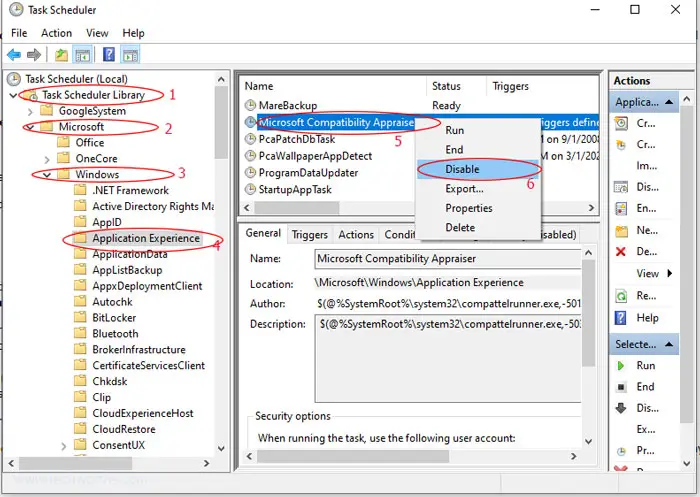The width and height of the screenshot is (700, 497).
Task: Choose Delete in the context menu
Action: (x=478, y=228)
